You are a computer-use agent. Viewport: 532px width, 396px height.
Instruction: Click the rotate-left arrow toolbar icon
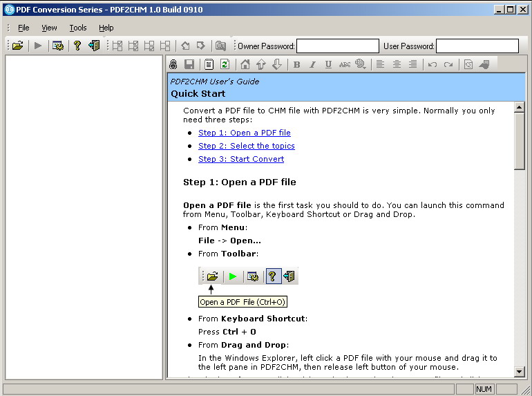click(x=185, y=46)
